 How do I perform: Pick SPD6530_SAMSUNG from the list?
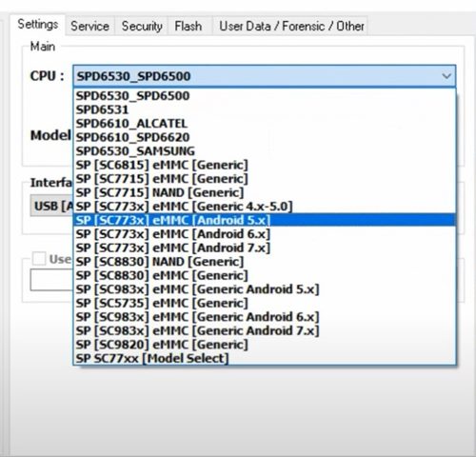[265, 151]
